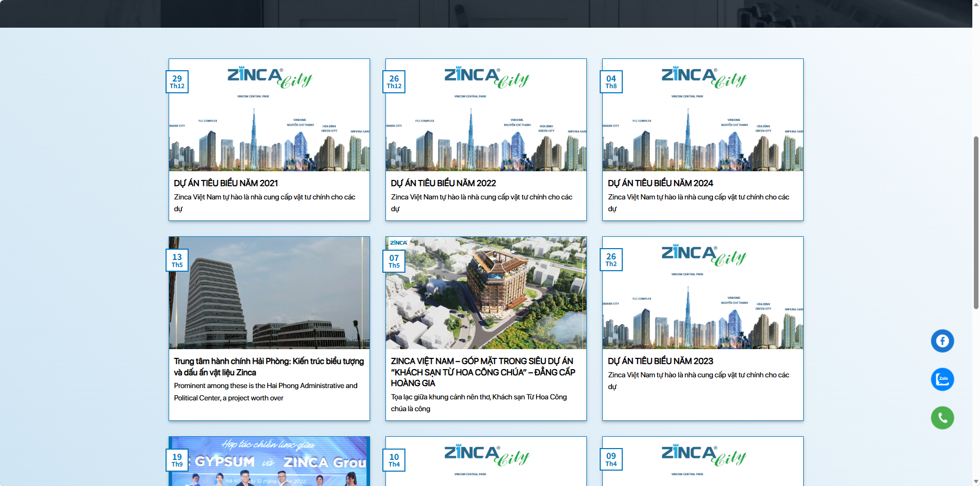Click the excerpt under DỰ ÁN TIÊU BIỂU NĂM 2021
Image resolution: width=980 pixels, height=486 pixels.
[264, 203]
